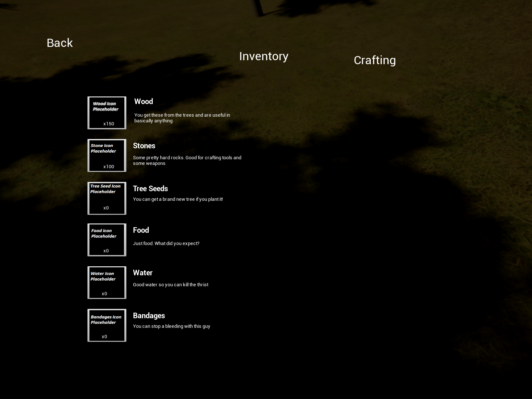Click description 'Some pretty hard rocks'
This screenshot has height=399, width=532.
pyautogui.click(x=187, y=160)
